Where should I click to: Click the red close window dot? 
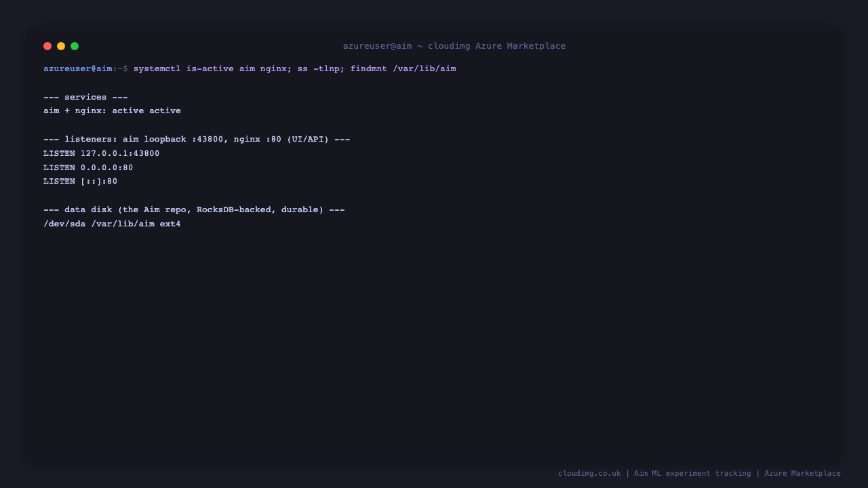pos(47,46)
